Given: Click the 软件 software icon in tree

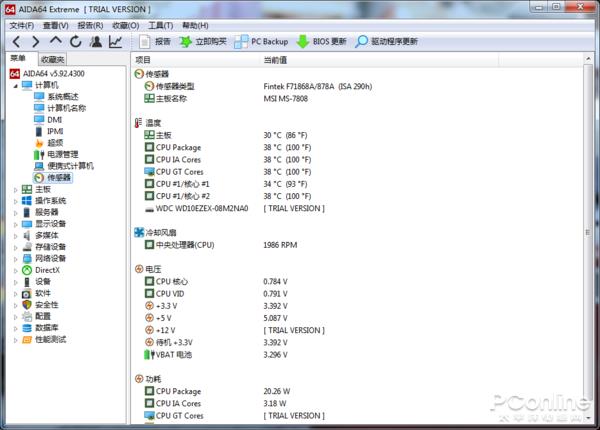Looking at the screenshot, I should (x=27, y=293).
